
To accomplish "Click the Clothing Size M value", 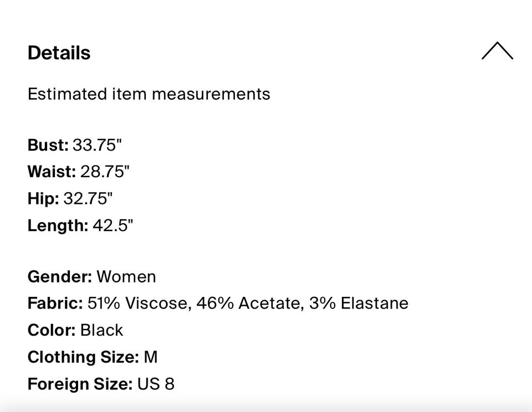I will click(151, 357).
